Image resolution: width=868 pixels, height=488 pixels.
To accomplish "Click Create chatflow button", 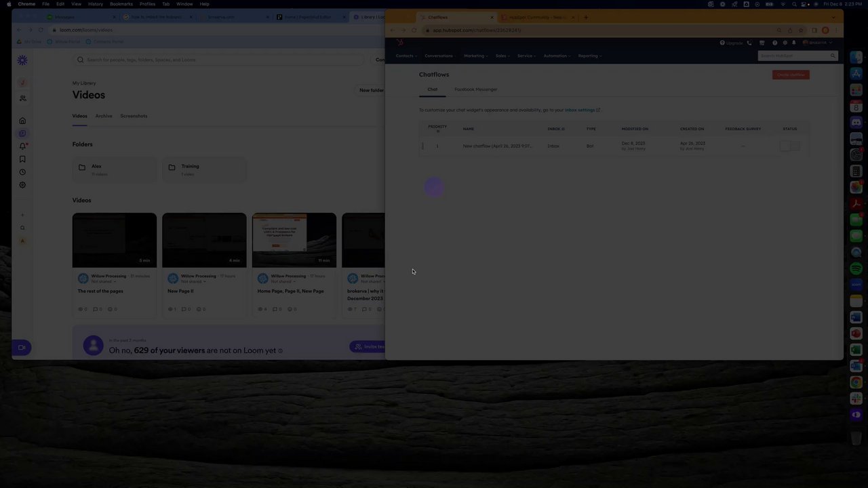I will 791,75.
